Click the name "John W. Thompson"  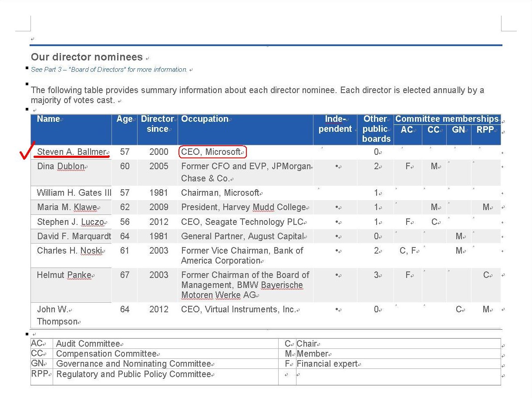point(57,315)
